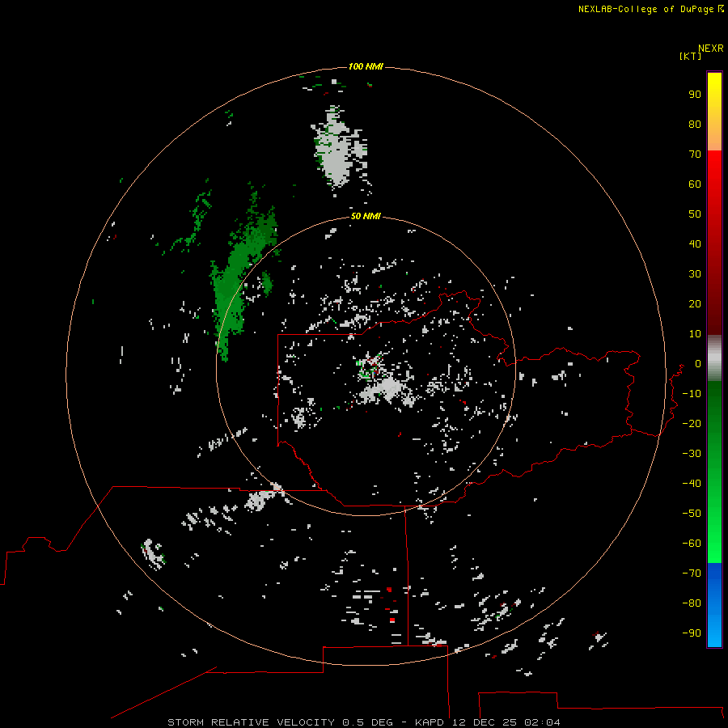Image resolution: width=728 pixels, height=728 pixels.
Task: Click the -40 value on velocity scale
Action: 692,484
